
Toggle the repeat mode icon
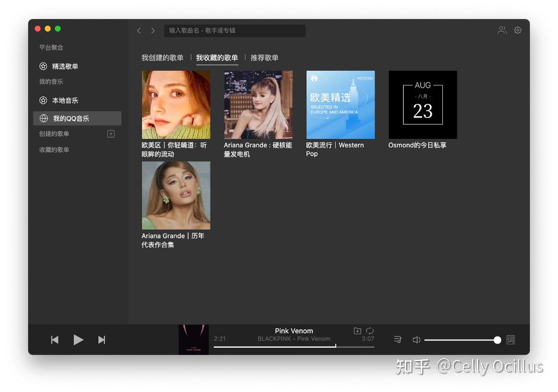click(370, 330)
